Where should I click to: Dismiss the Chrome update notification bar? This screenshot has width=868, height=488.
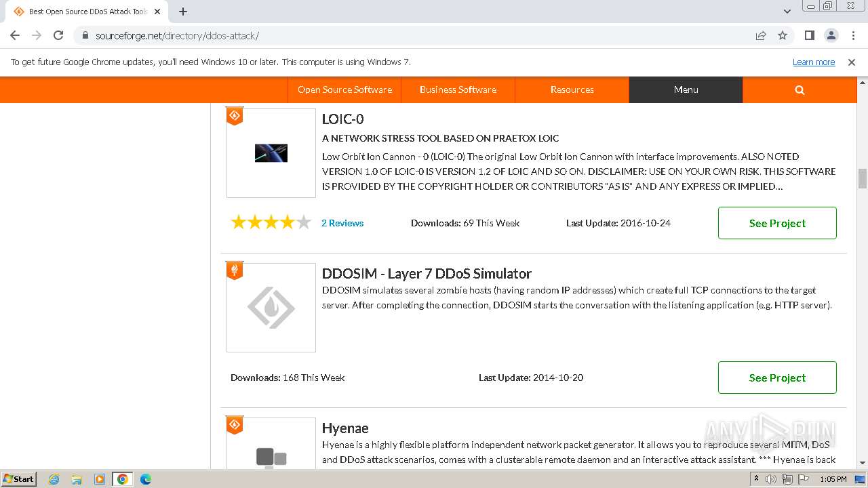click(852, 62)
